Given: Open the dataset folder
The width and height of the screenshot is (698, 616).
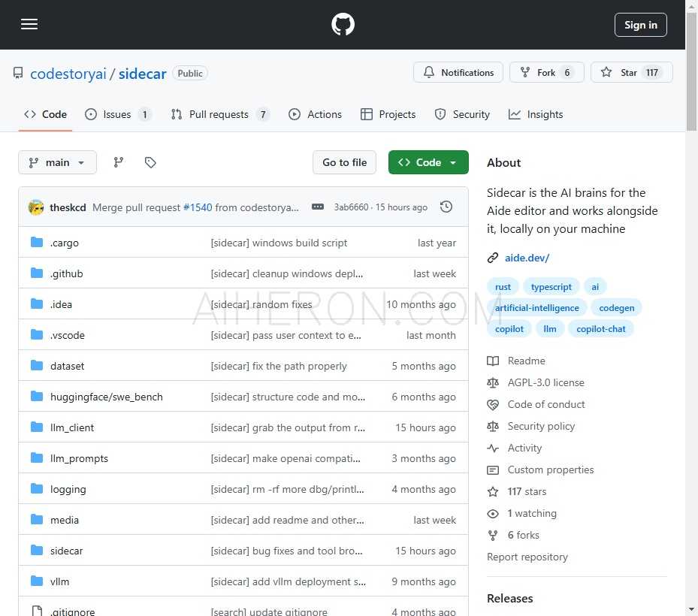Looking at the screenshot, I should 67,366.
